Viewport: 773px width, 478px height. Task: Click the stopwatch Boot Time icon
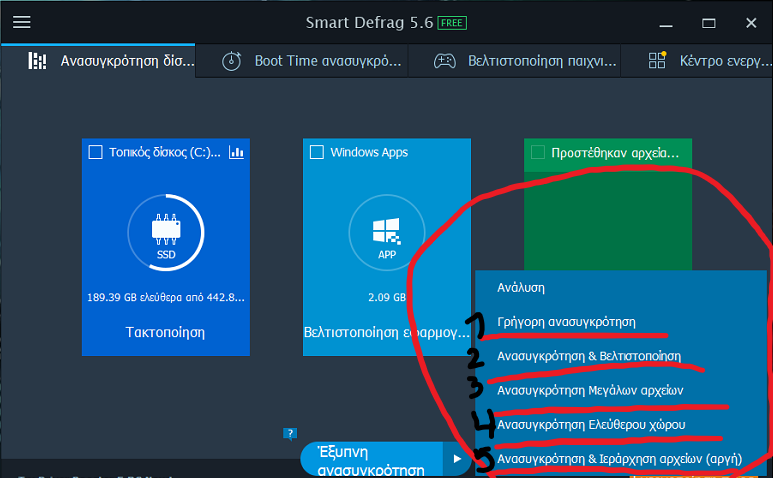click(231, 61)
